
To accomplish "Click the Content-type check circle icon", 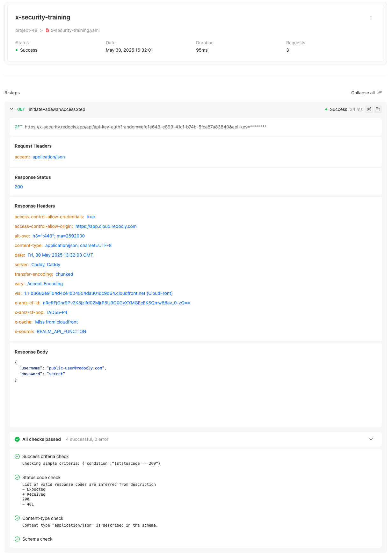I will [17, 518].
